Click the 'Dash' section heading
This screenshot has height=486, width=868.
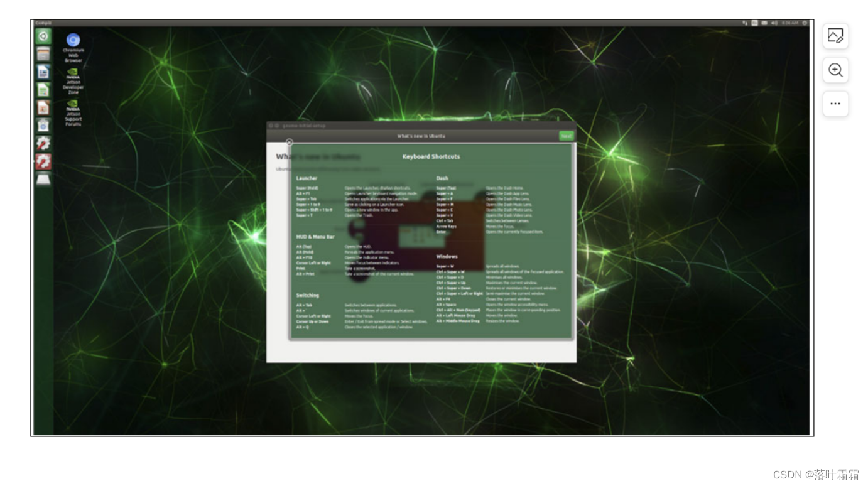point(442,178)
